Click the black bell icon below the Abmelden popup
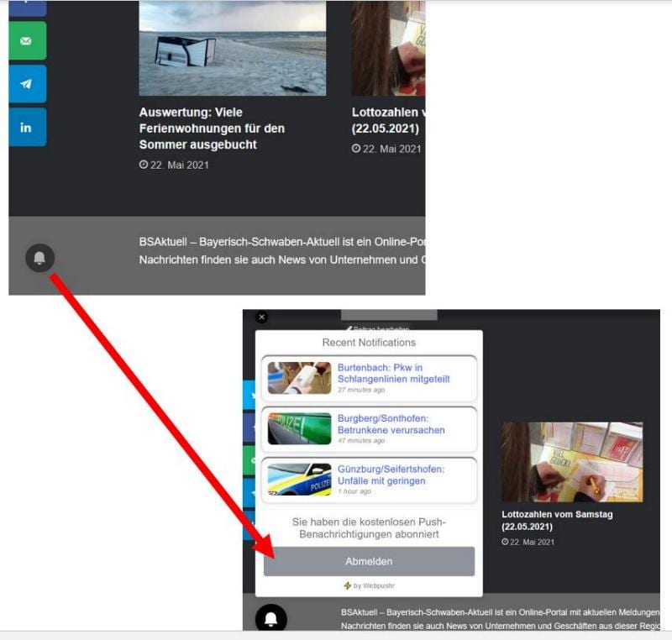 (x=270, y=618)
